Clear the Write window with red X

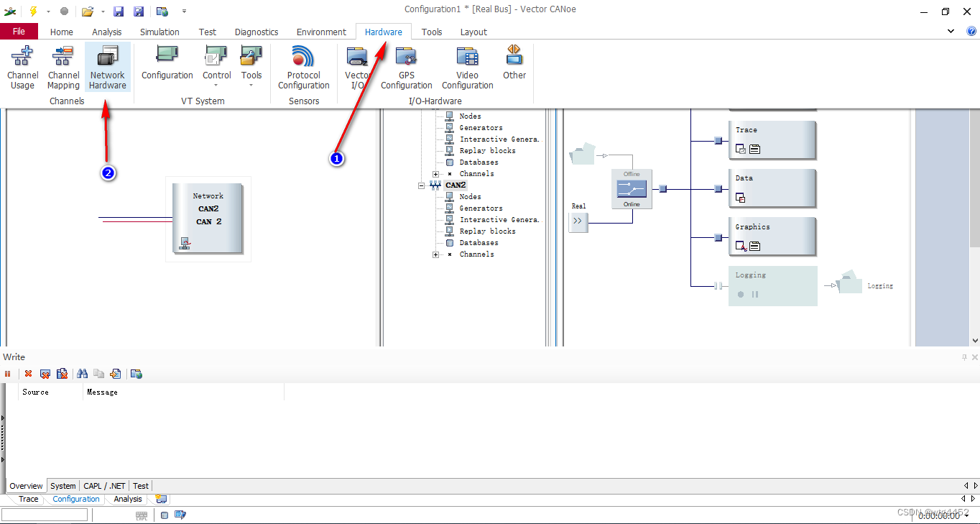pyautogui.click(x=28, y=374)
